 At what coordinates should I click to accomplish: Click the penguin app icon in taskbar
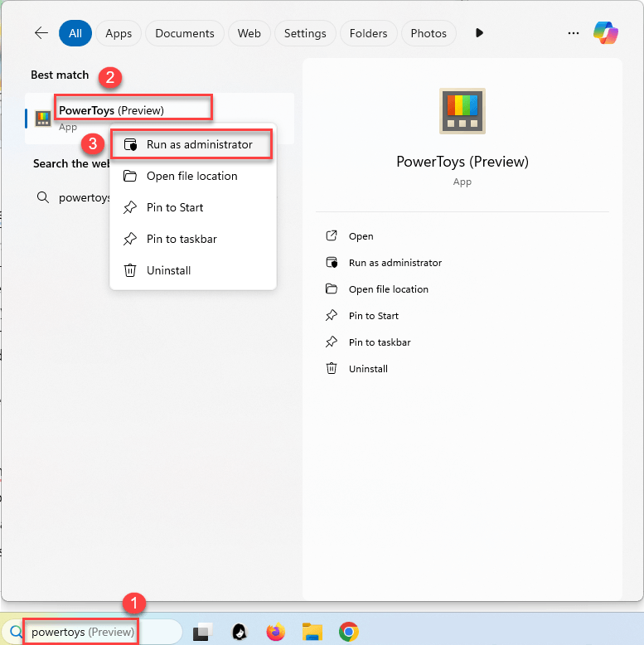tap(239, 633)
